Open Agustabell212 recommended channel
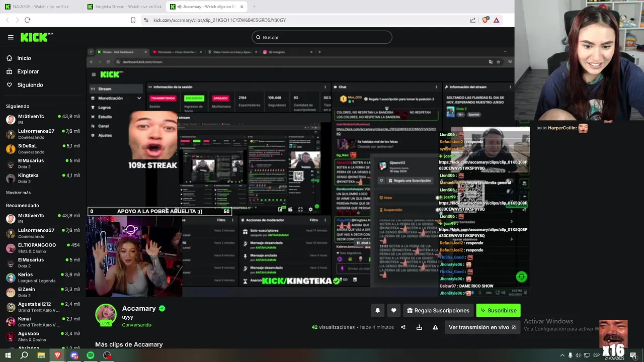644x362 pixels. (x=43, y=307)
